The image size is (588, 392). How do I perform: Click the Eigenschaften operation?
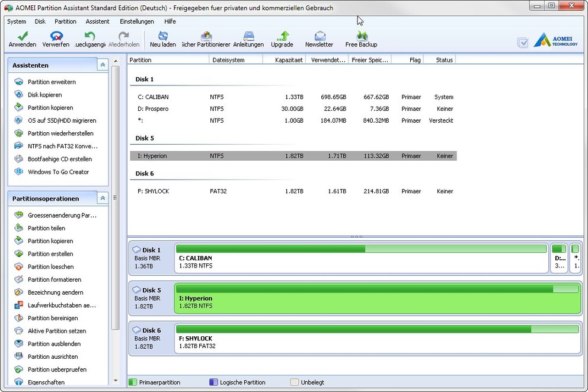tap(46, 382)
